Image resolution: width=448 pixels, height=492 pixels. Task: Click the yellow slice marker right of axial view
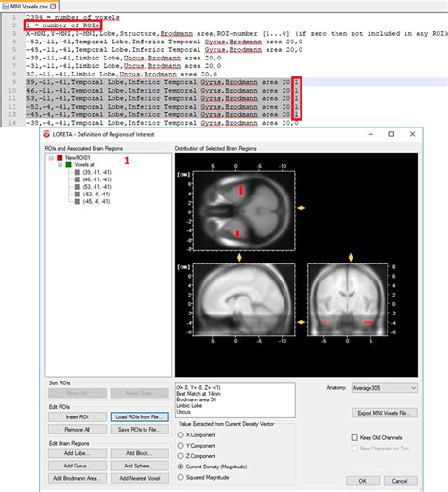pyautogui.click(x=302, y=208)
